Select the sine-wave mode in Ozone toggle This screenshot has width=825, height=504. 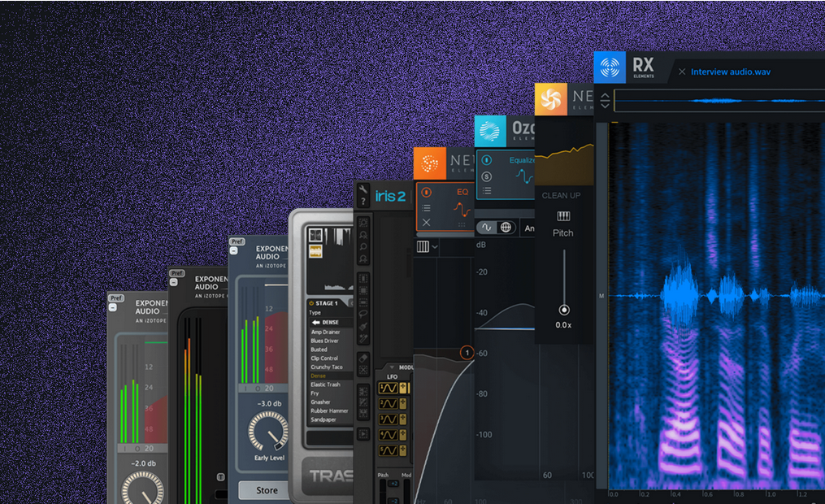(487, 228)
